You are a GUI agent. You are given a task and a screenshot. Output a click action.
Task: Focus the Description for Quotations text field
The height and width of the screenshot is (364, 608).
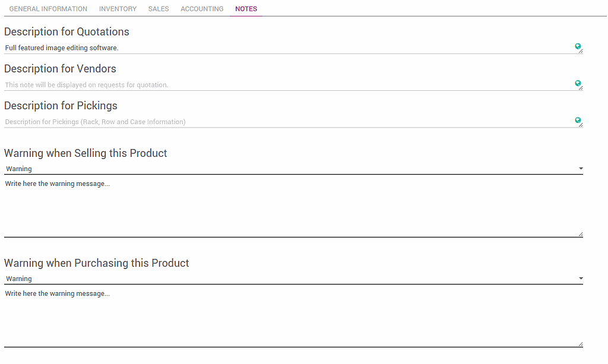[x=285, y=48]
